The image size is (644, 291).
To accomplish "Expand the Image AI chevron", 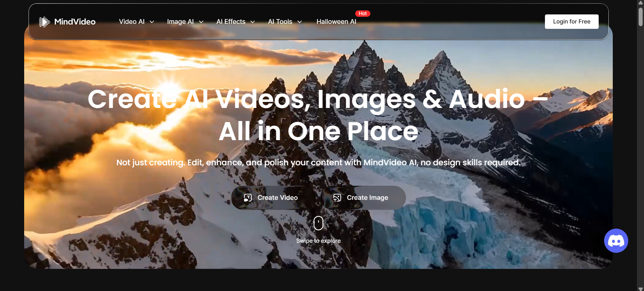I will click(x=201, y=22).
